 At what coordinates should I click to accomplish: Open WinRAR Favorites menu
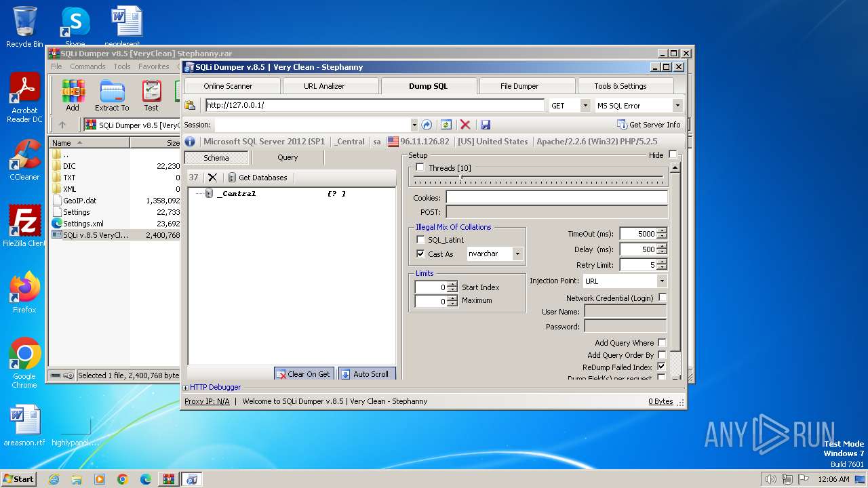(x=154, y=66)
